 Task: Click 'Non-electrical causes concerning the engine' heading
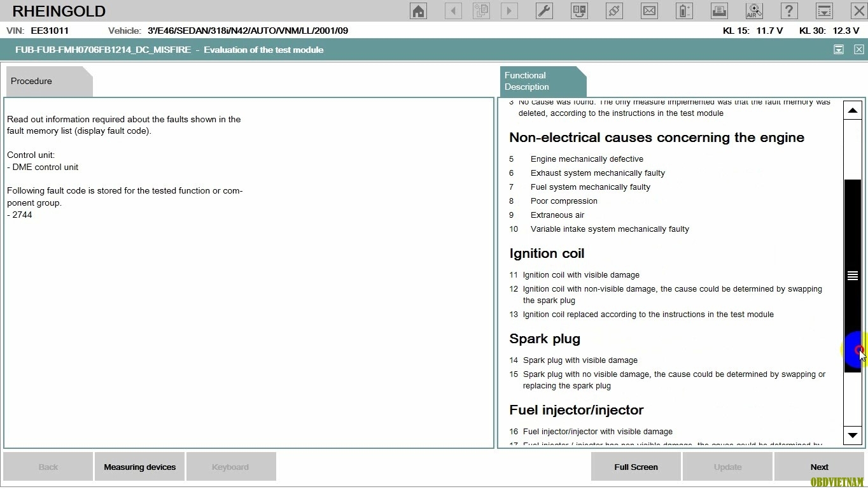point(657,138)
